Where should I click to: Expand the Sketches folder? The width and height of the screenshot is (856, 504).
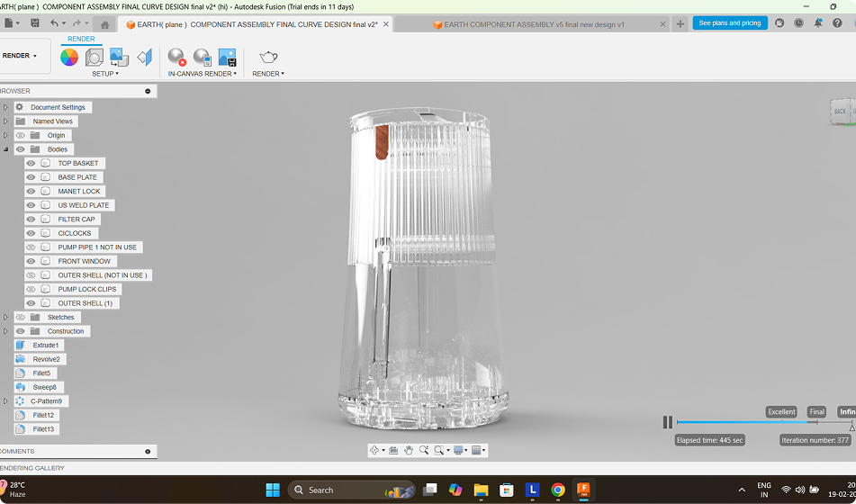tap(5, 318)
